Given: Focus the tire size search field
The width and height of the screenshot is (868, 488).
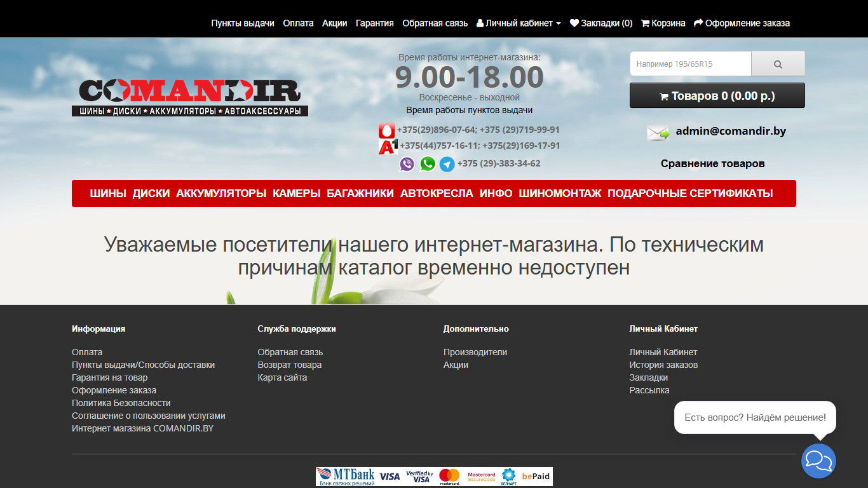Looking at the screenshot, I should click(x=691, y=64).
